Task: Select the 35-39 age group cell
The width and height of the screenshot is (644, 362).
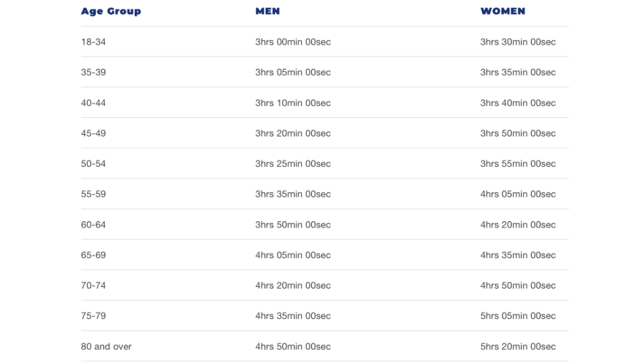Action: pos(93,72)
